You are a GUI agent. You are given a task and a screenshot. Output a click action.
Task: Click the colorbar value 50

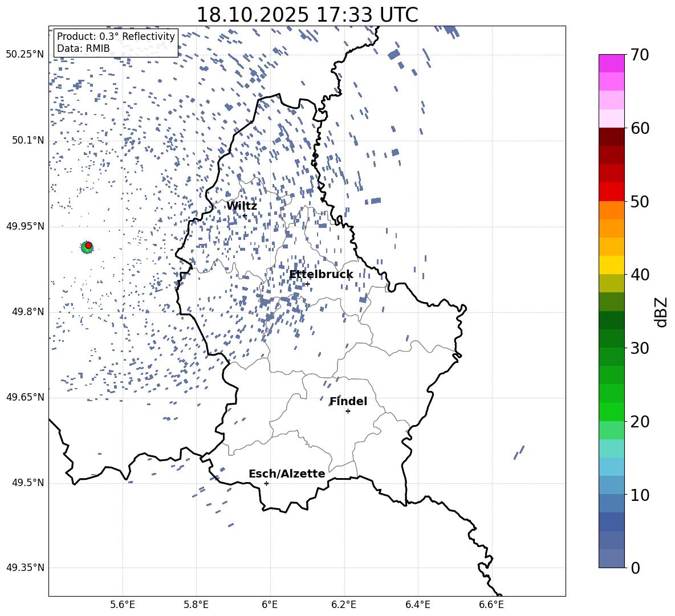(x=640, y=201)
